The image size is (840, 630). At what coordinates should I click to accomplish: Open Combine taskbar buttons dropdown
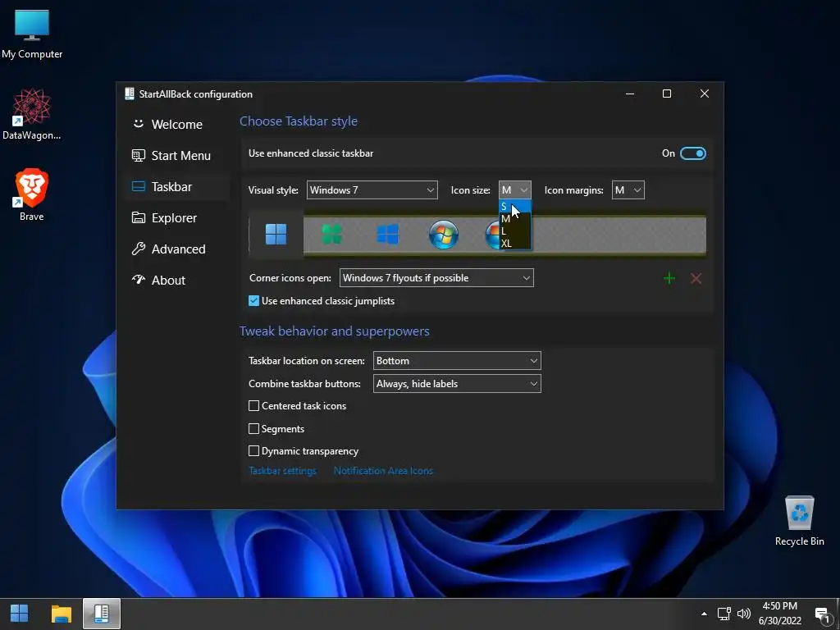[x=457, y=384]
